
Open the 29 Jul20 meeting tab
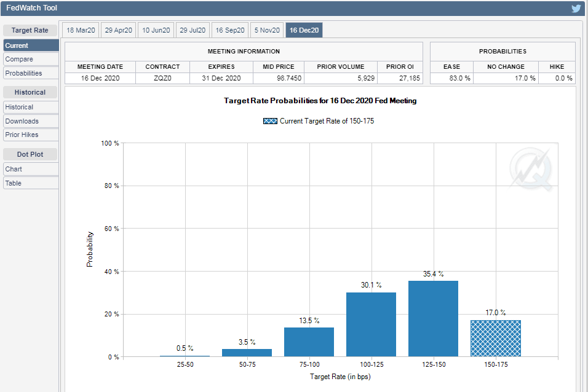[192, 30]
